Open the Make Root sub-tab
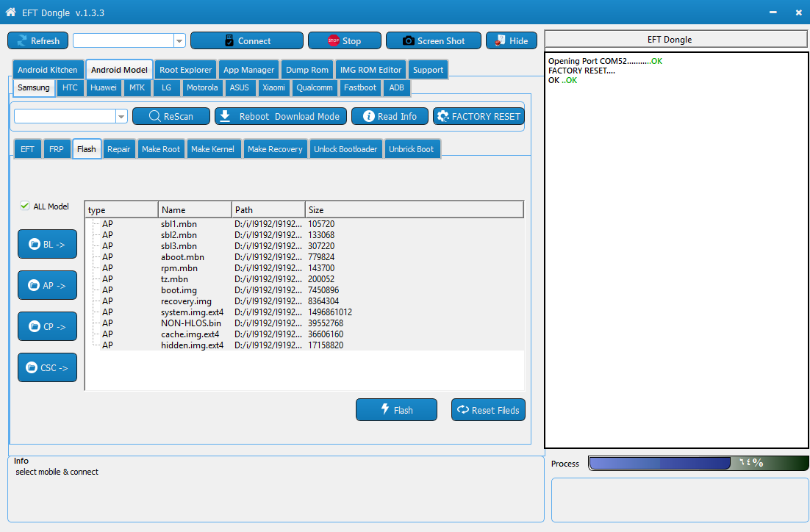 click(x=161, y=148)
